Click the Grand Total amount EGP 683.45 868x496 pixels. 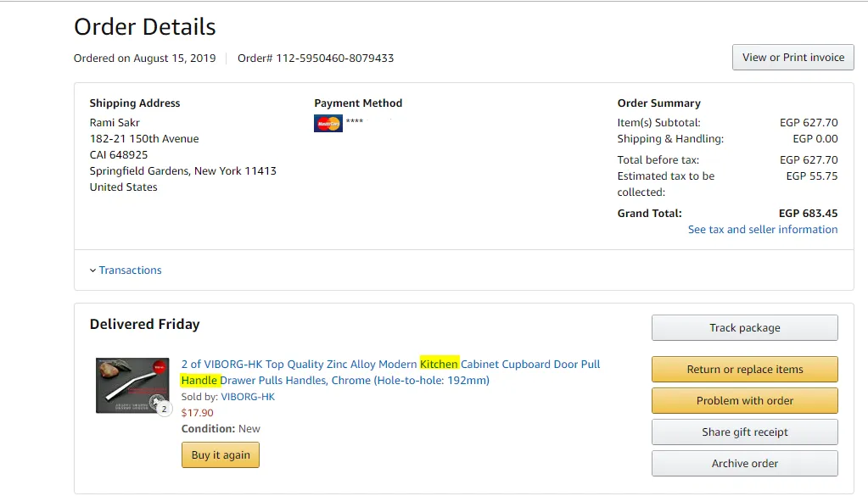point(808,214)
